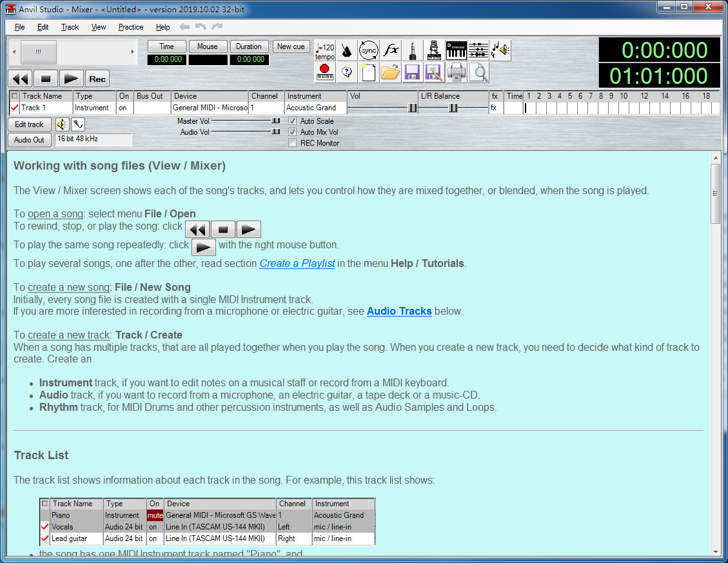Play the song with the triangle button
The image size is (728, 563).
pyautogui.click(x=71, y=79)
